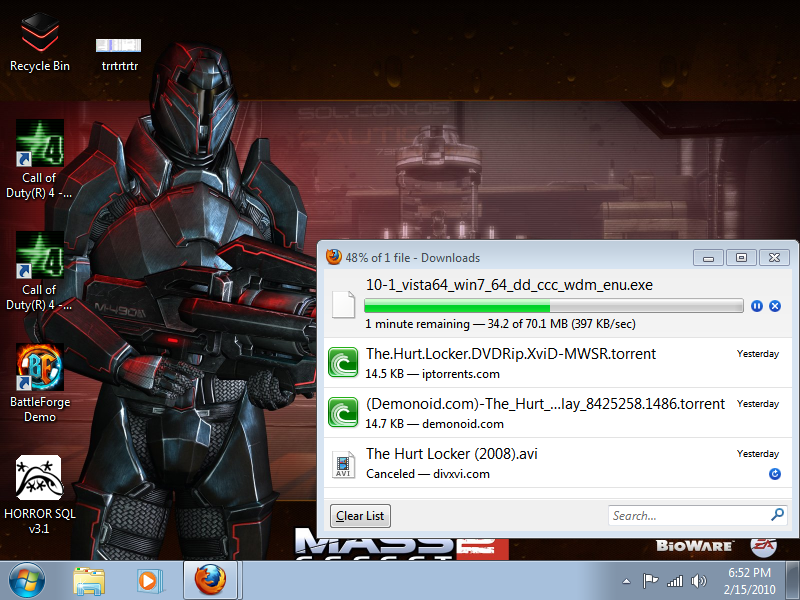The width and height of the screenshot is (800, 600).
Task: Open Windows Media Player from taskbar
Action: pos(149,581)
